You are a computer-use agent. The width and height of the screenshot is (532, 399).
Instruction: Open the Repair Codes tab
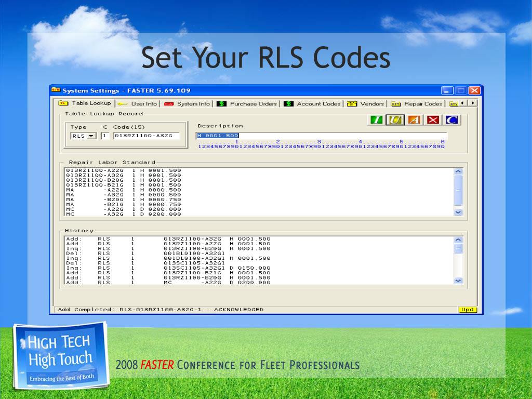(x=417, y=104)
